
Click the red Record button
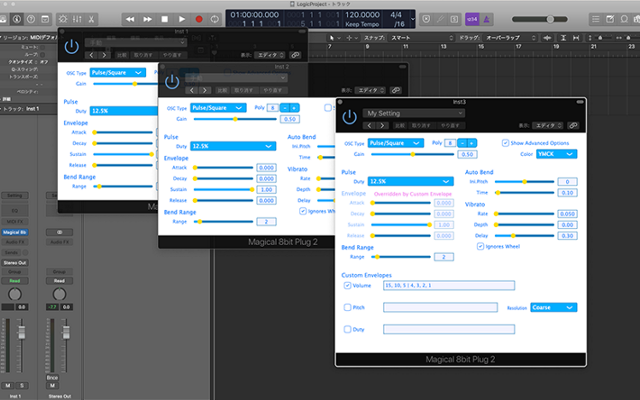pos(199,19)
